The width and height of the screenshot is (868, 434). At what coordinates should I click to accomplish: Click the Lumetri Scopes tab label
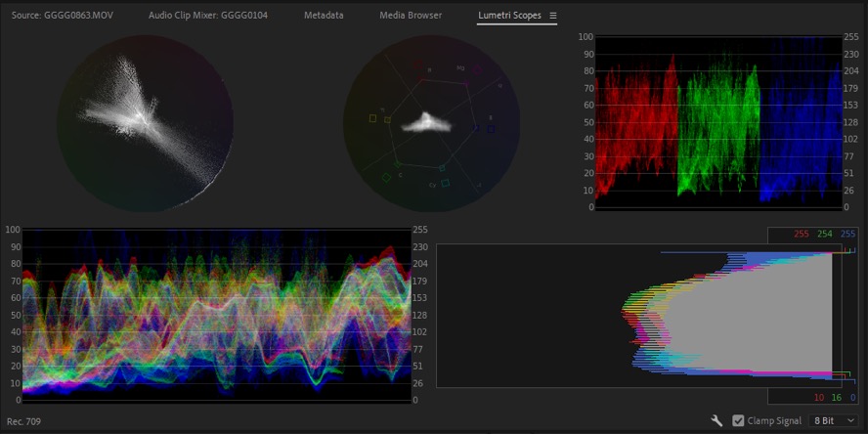509,16
